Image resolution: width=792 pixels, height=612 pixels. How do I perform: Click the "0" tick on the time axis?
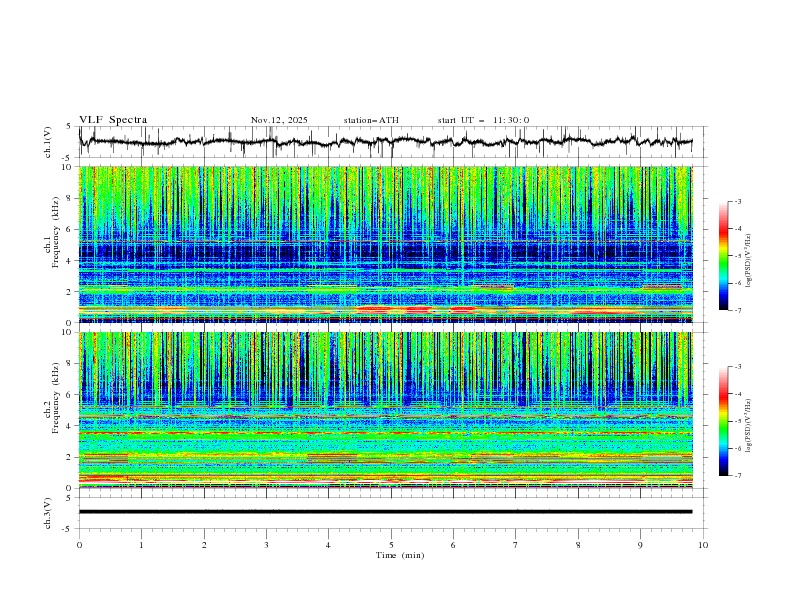pyautogui.click(x=79, y=545)
